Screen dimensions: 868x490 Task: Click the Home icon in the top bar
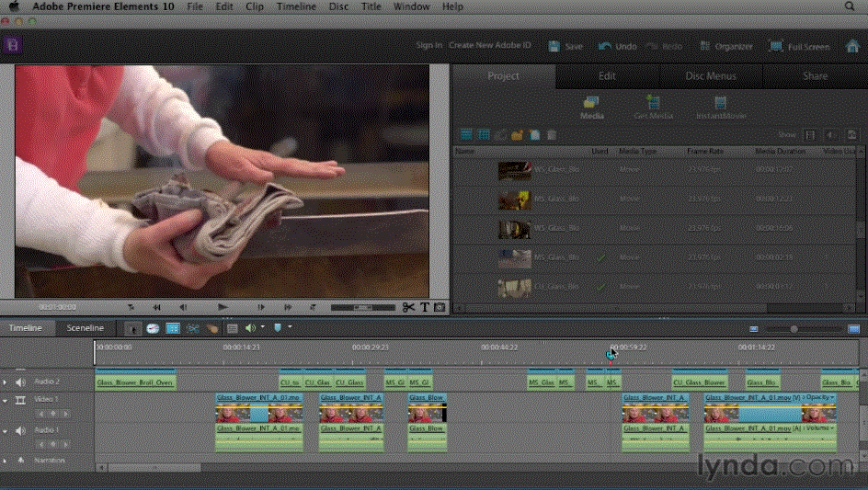coord(852,46)
